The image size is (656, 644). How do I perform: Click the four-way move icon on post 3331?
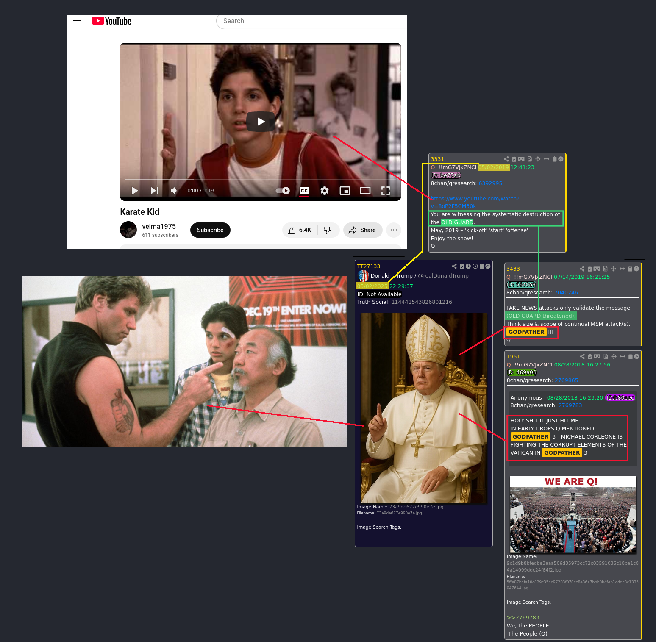pos(538,159)
